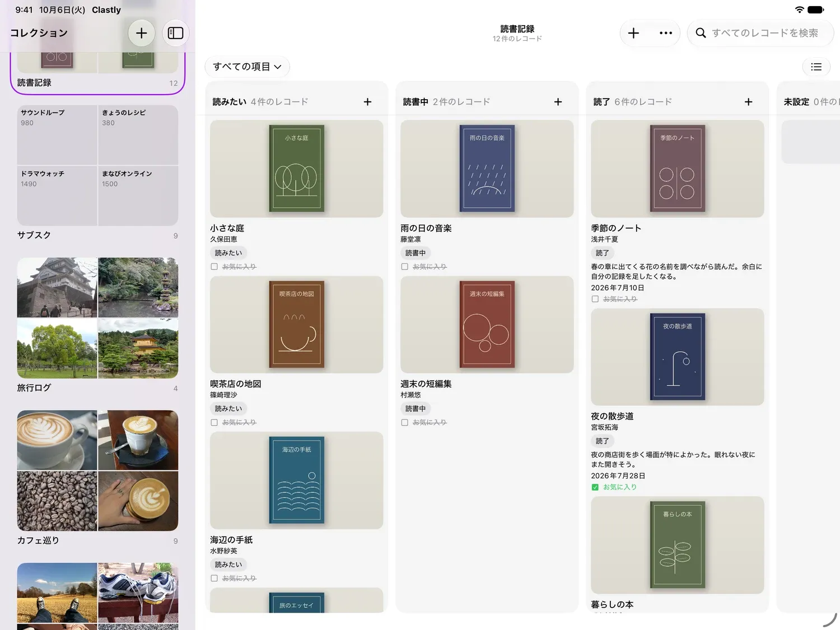The width and height of the screenshot is (840, 630).
Task: Add a new collection in the sidebar
Action: tap(141, 33)
